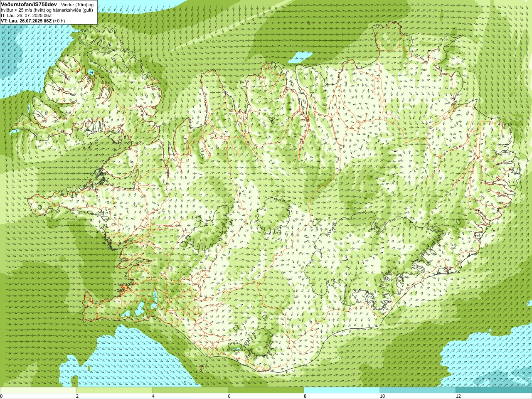Click the scale label '10'

tap(382, 396)
